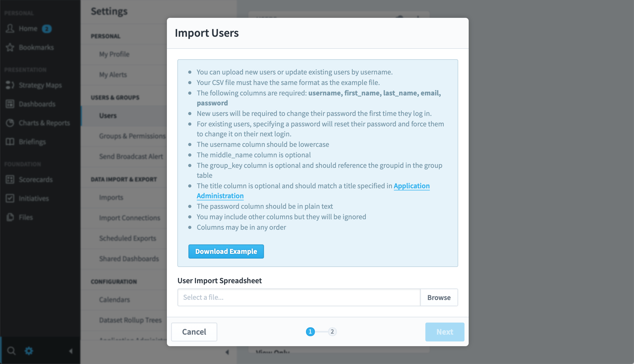The width and height of the screenshot is (634, 364).
Task: Open the Application Administration link
Action: tap(313, 191)
